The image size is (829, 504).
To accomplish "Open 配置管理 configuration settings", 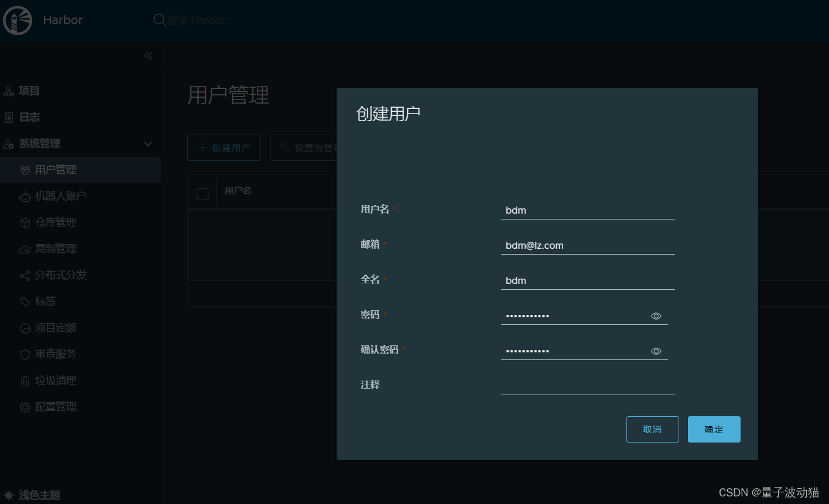I will 56,407.
